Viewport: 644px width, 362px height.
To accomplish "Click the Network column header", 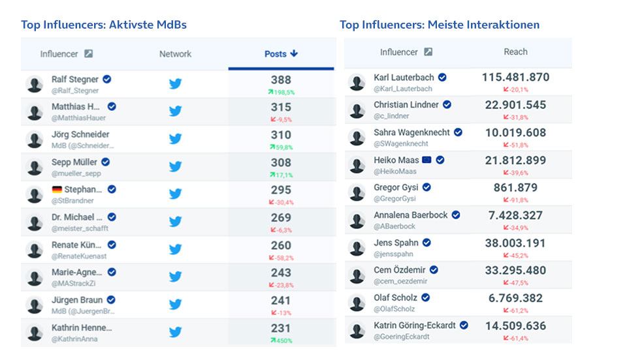I will (175, 54).
